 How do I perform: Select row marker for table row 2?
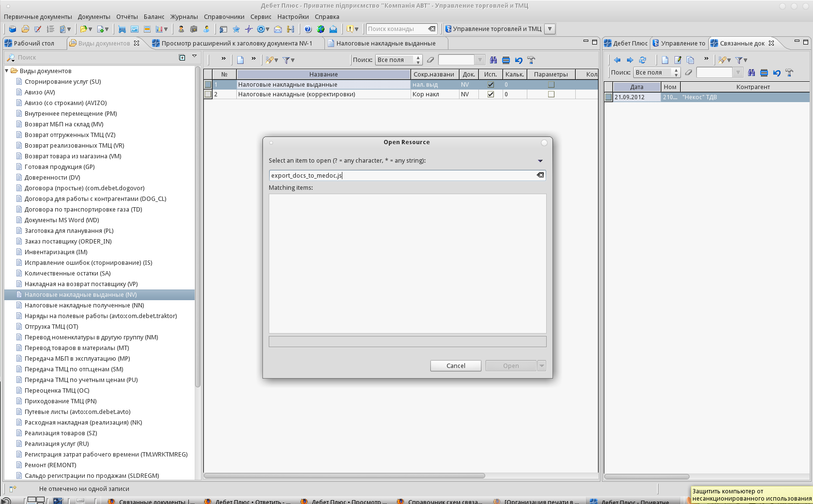click(x=208, y=94)
